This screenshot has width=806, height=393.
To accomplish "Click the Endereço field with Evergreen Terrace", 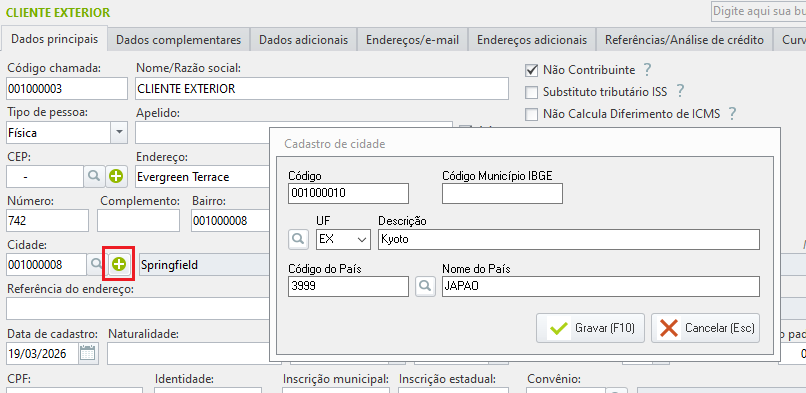I will point(203,177).
